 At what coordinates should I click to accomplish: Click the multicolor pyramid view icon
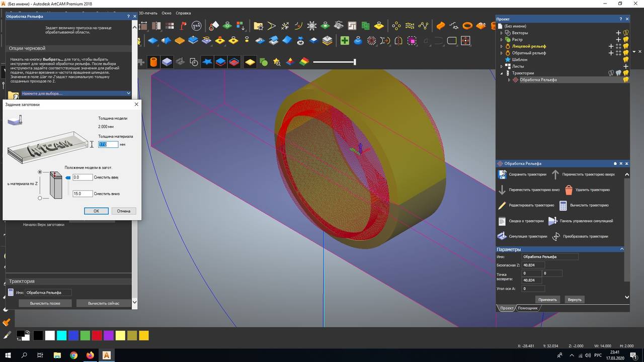click(x=290, y=62)
